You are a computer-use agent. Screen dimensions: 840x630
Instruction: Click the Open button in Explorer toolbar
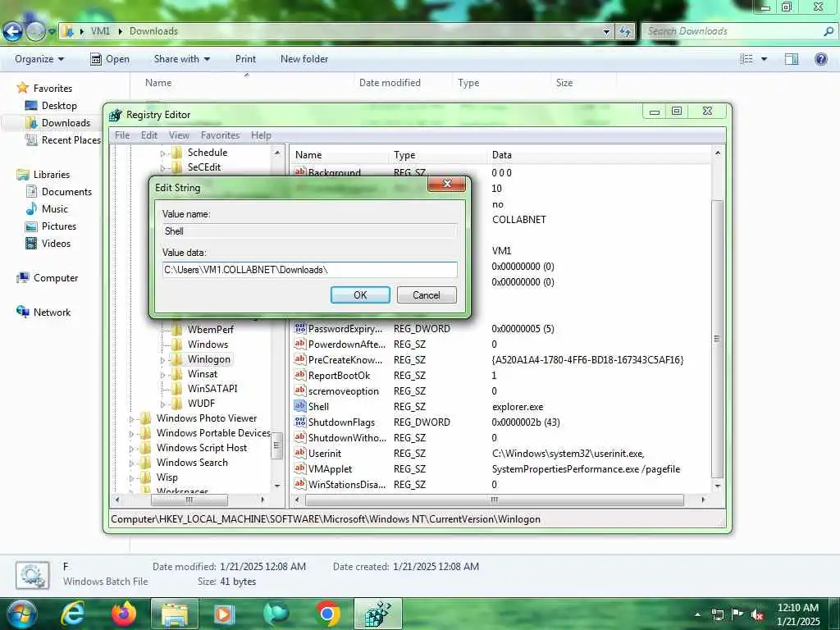pos(110,59)
